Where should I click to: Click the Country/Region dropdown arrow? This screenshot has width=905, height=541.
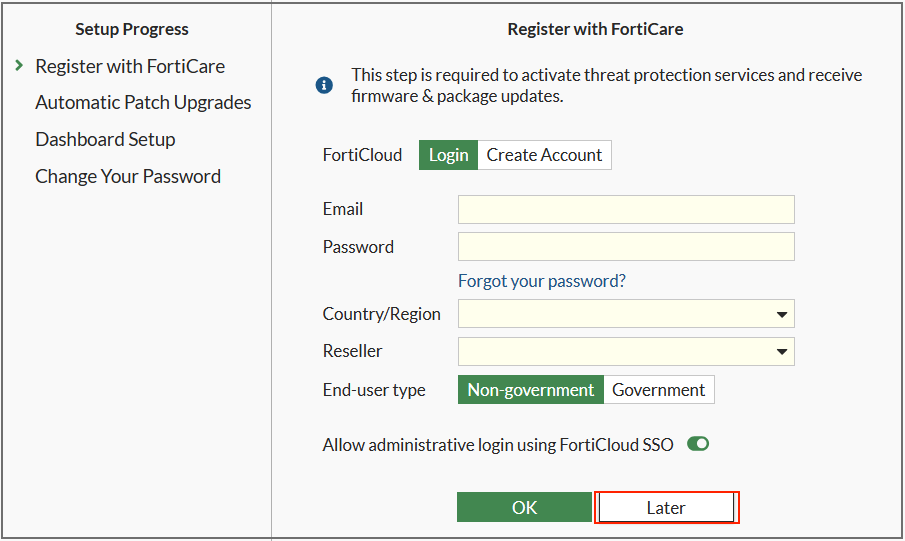[781, 315]
